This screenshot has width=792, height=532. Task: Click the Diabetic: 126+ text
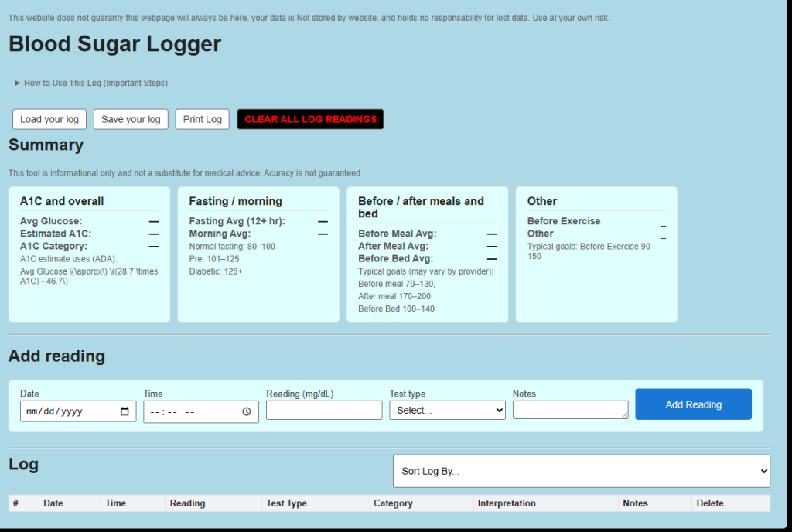pos(216,271)
